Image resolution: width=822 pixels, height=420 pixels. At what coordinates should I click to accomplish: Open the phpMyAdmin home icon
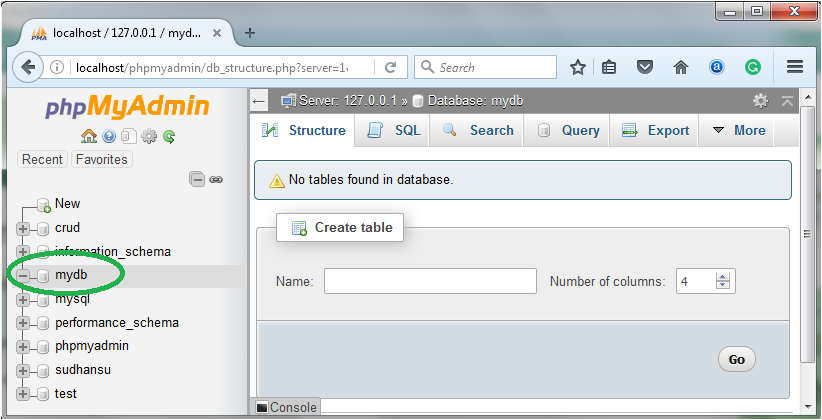89,136
